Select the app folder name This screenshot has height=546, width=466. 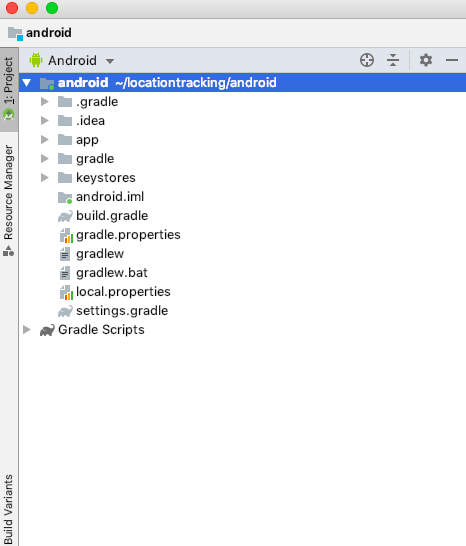click(x=87, y=140)
